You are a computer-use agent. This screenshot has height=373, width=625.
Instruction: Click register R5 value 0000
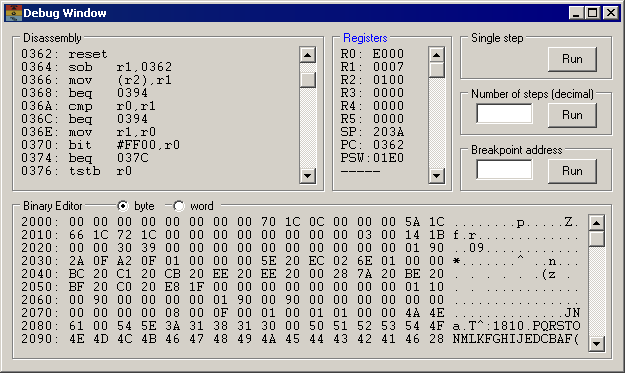point(388,119)
